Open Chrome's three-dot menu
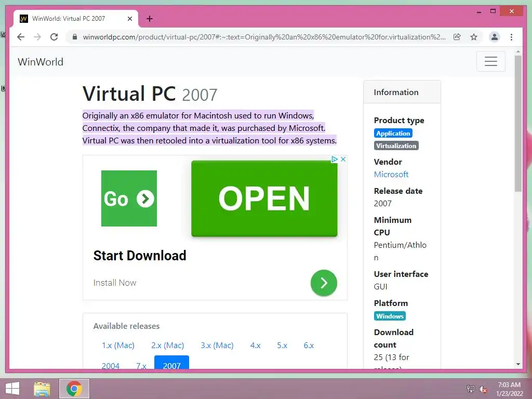 [x=511, y=37]
